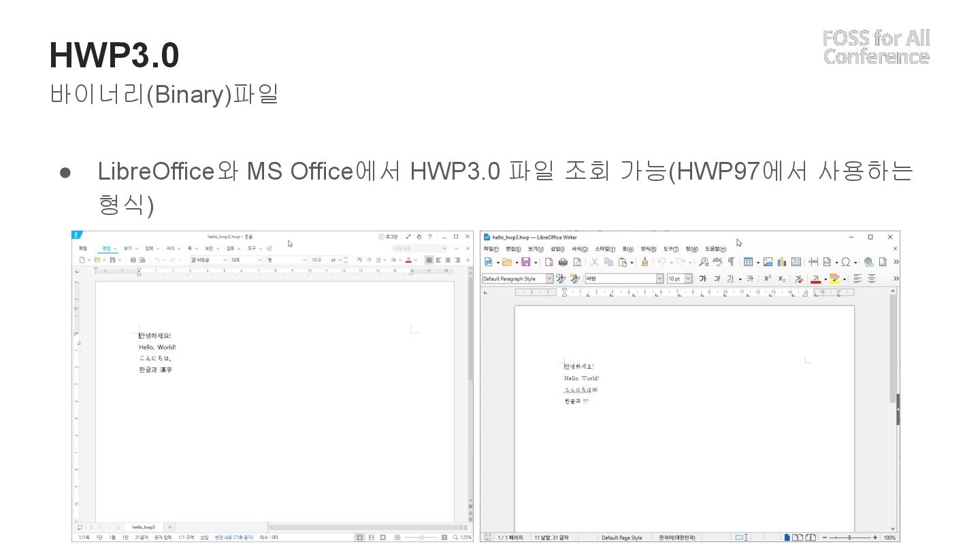Open 바탕 font name dropdown in LibreOffice

pyautogui.click(x=659, y=279)
